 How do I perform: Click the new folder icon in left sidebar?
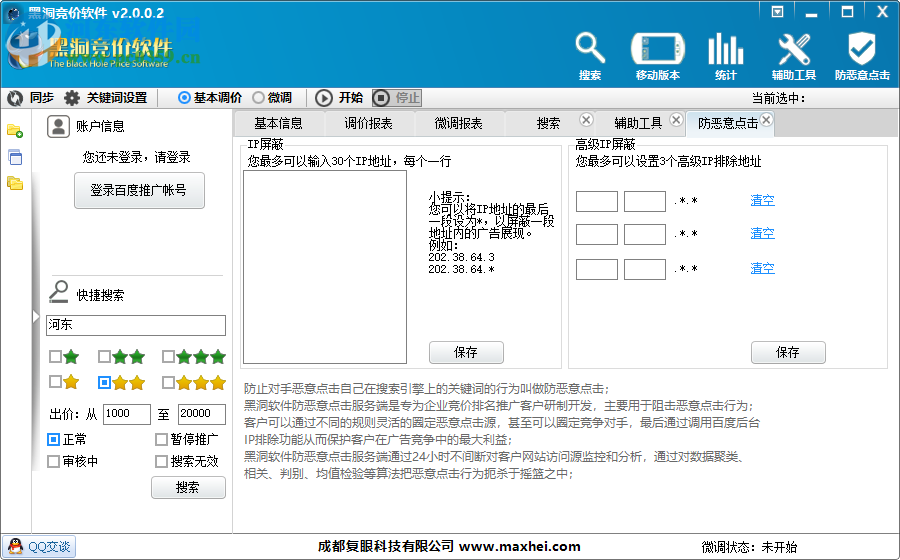click(15, 131)
